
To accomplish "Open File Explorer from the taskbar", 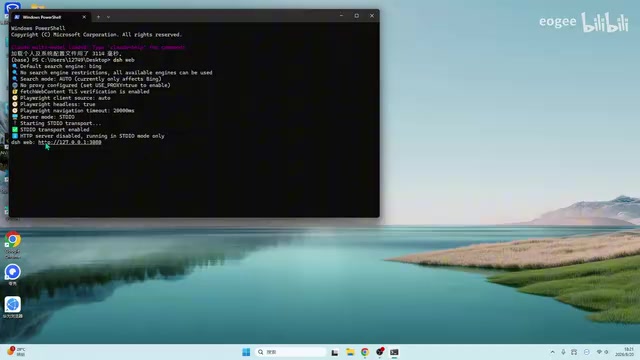I will [350, 352].
